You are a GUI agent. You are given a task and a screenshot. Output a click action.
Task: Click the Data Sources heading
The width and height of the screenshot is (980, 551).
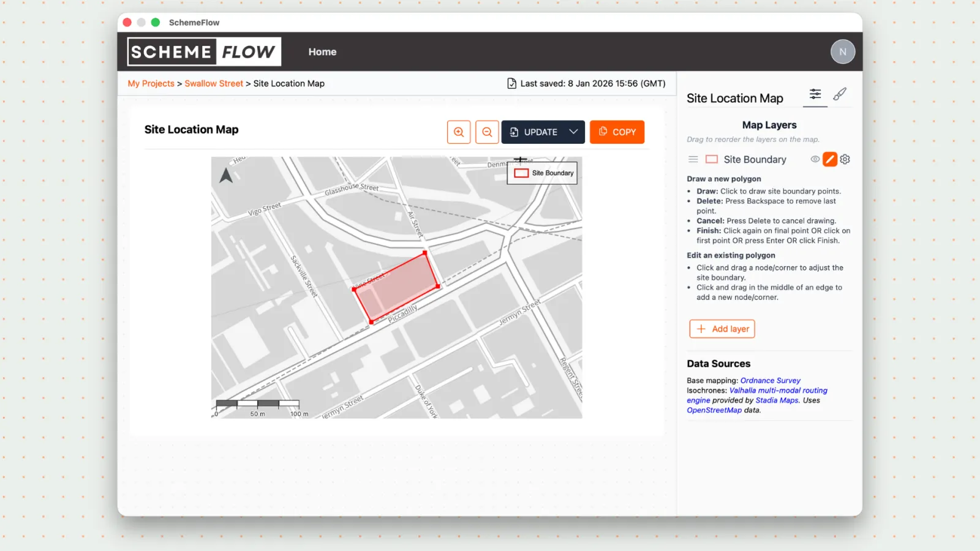718,364
